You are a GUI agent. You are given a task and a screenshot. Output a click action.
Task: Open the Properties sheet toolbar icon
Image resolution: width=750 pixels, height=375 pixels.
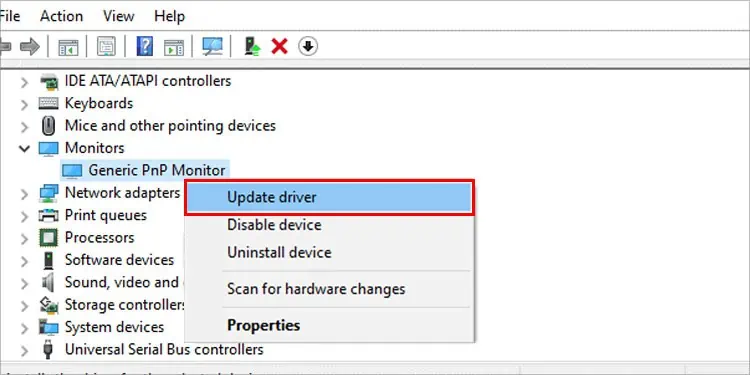click(106, 46)
